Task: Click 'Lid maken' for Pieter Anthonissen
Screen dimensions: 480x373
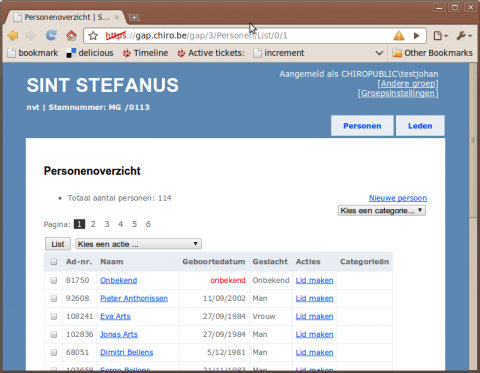Action: (314, 298)
